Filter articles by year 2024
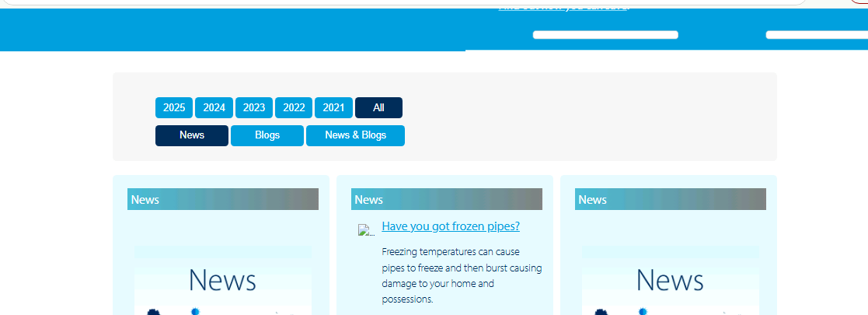 coord(214,107)
